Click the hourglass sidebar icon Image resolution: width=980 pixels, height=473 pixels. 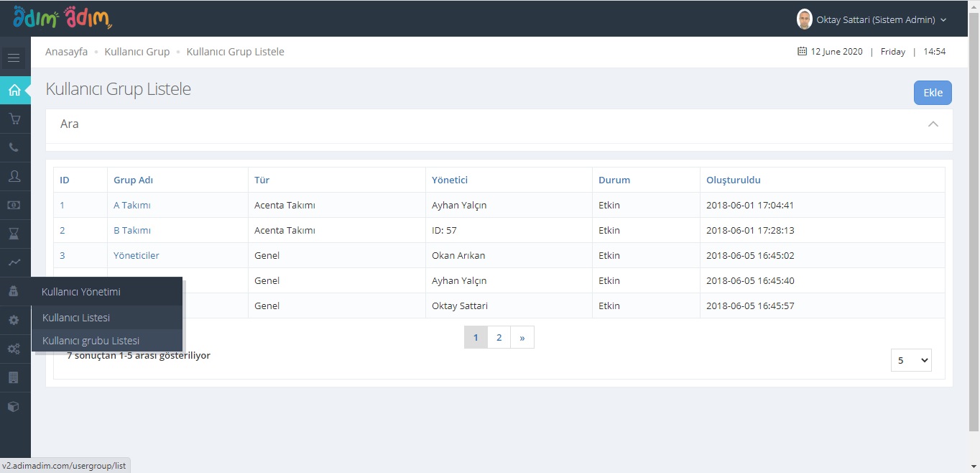tap(14, 234)
